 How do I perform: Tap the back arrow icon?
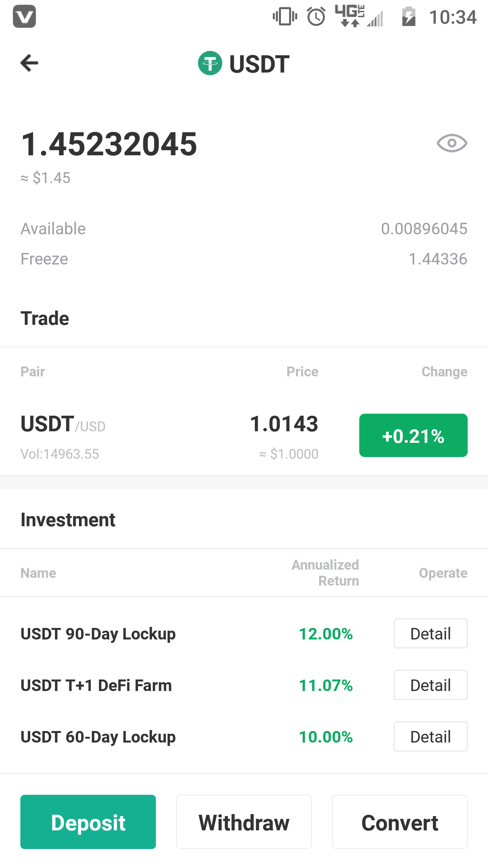(x=29, y=63)
